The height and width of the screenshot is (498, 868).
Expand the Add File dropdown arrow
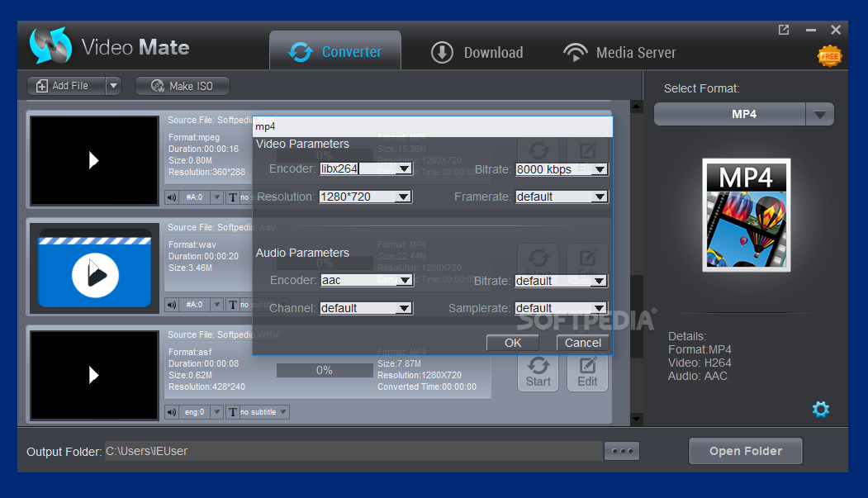pyautogui.click(x=113, y=86)
